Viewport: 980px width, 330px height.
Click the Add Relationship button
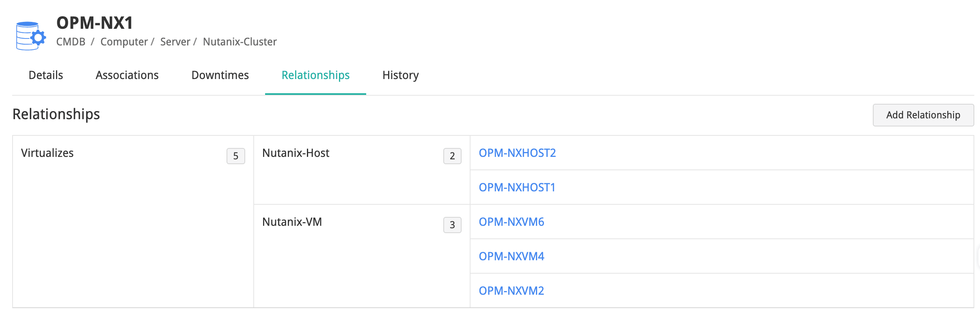[923, 115]
